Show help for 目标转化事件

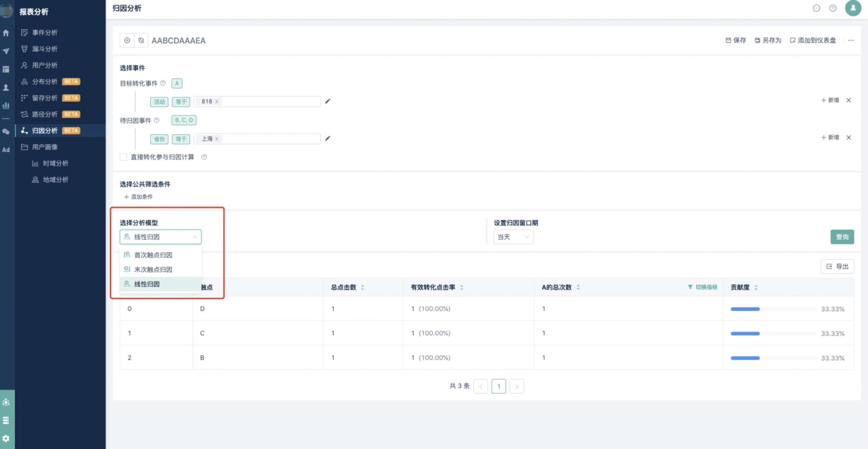(163, 83)
